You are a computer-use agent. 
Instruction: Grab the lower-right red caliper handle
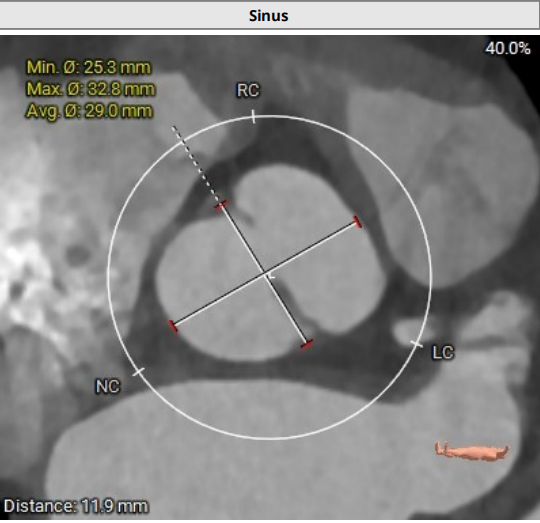coord(307,344)
